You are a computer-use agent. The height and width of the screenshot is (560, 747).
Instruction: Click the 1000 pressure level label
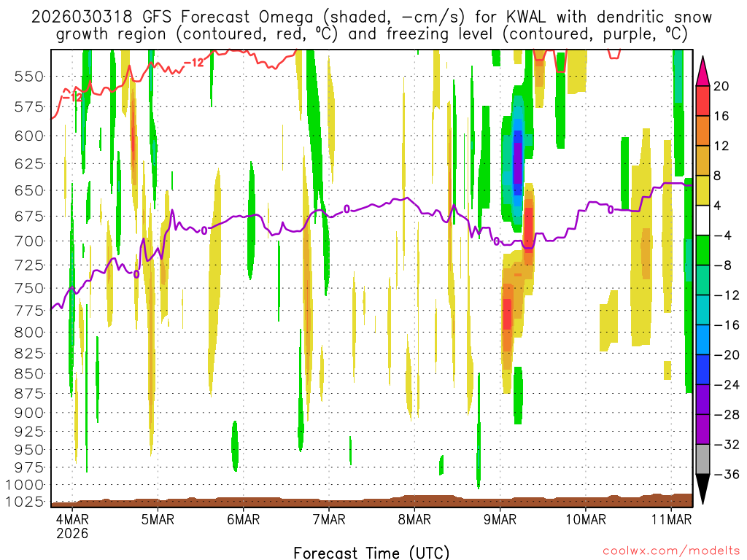click(x=25, y=485)
